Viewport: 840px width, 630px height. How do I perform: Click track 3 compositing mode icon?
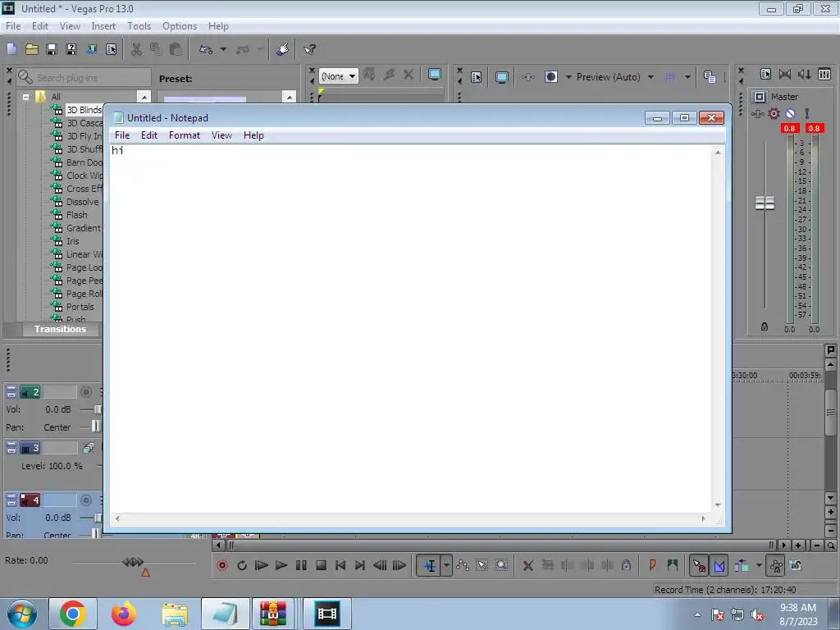point(89,448)
